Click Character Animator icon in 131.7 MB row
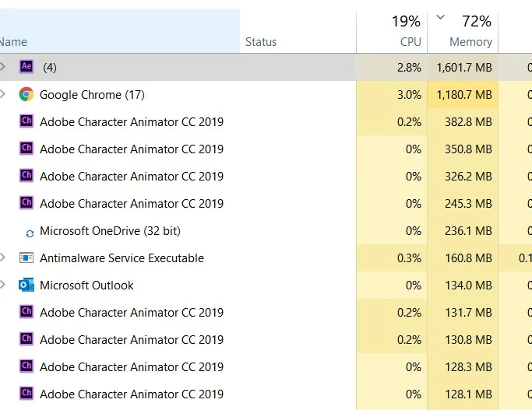The height and width of the screenshot is (410, 532). pyautogui.click(x=26, y=311)
